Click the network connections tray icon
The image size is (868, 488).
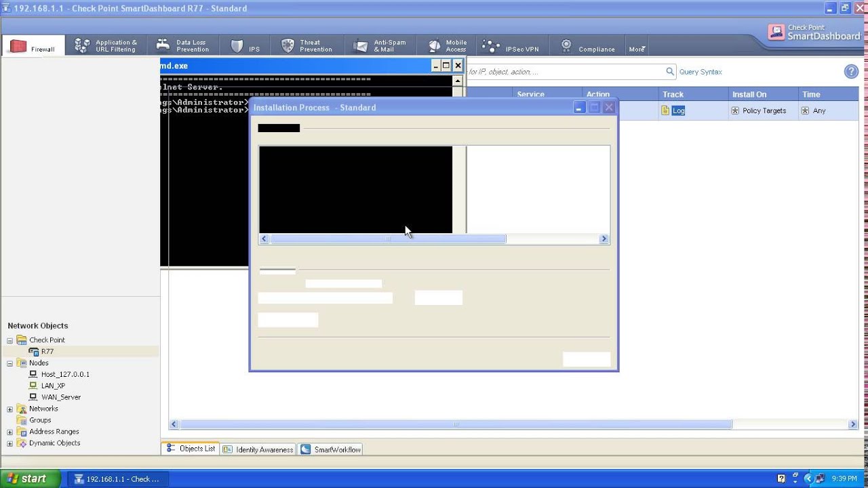click(x=820, y=479)
